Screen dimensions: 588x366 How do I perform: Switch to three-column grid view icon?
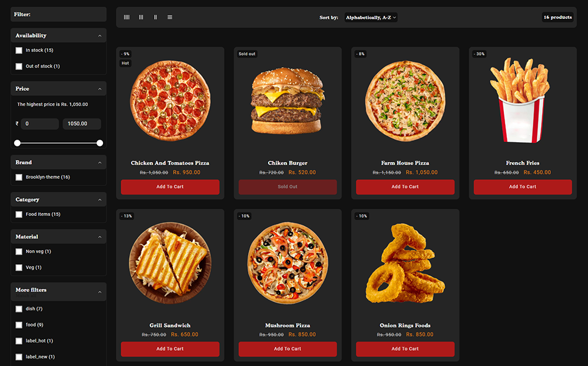click(141, 17)
